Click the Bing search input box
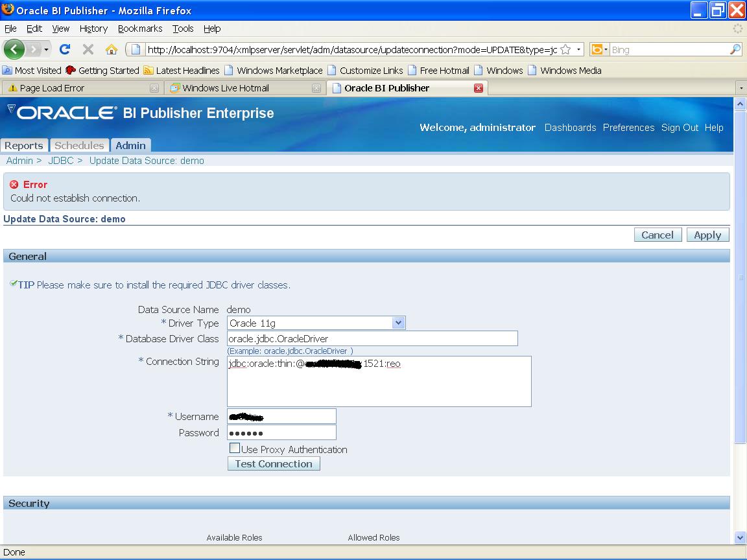 coord(669,49)
